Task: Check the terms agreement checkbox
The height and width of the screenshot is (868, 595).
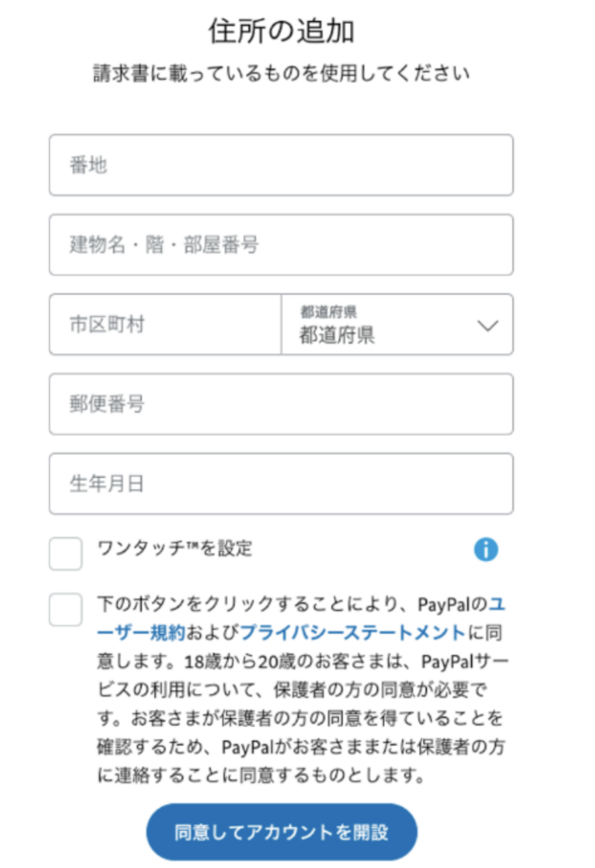Action: click(65, 609)
